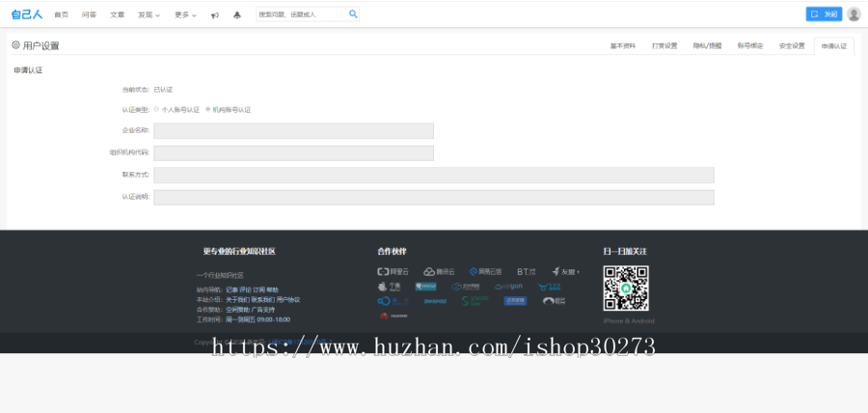
Task: Click the Sensors Data partner logo
Action: tap(475, 301)
